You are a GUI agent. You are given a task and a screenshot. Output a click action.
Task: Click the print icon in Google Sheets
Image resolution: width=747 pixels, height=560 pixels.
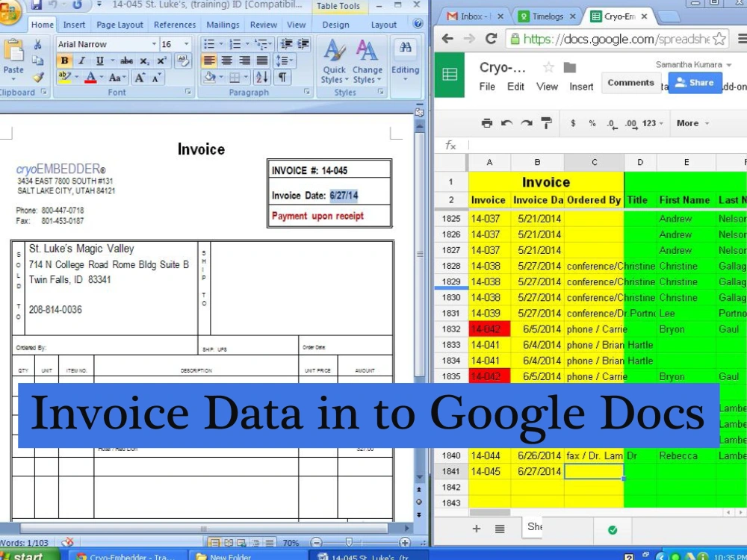click(x=486, y=123)
